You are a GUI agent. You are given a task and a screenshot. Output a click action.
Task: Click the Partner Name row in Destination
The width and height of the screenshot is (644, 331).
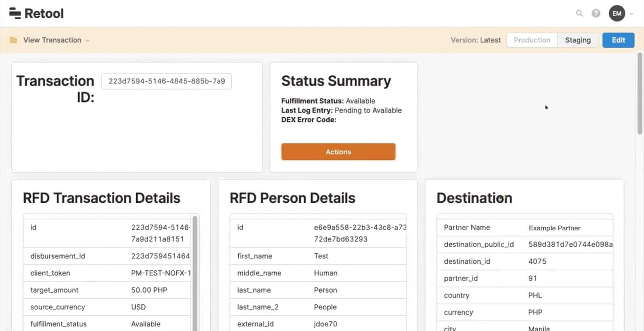coord(524,228)
